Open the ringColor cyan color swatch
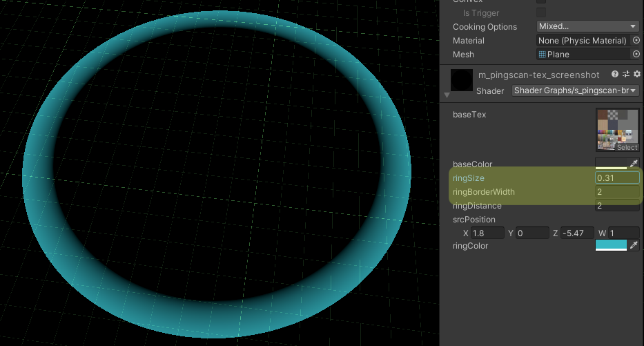 [611, 245]
